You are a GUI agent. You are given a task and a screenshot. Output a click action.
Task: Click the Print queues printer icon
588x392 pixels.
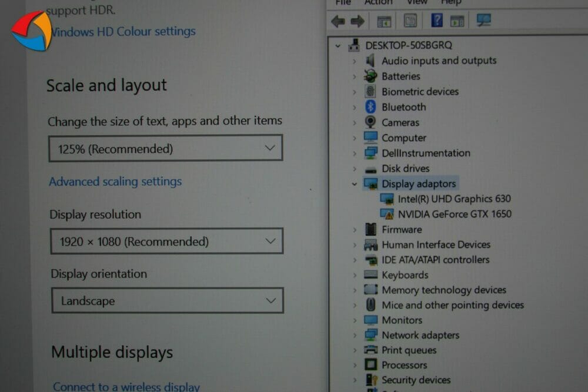pos(371,350)
